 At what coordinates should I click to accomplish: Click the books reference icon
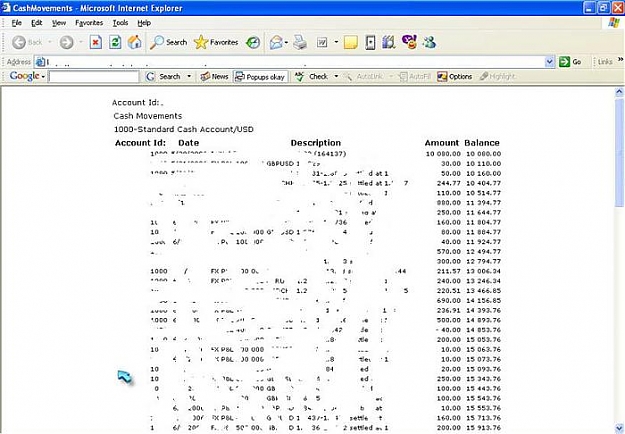389,42
